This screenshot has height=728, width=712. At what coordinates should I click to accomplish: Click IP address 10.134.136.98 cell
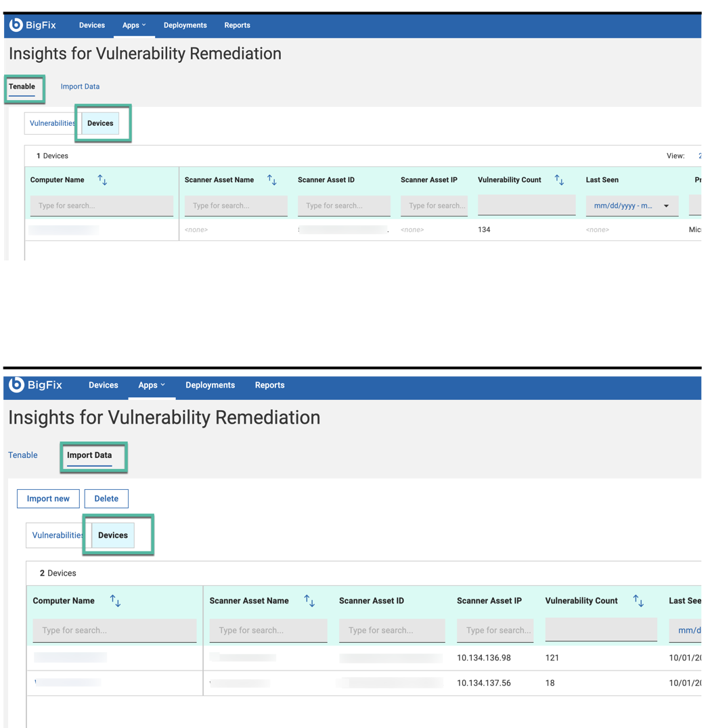pos(484,658)
